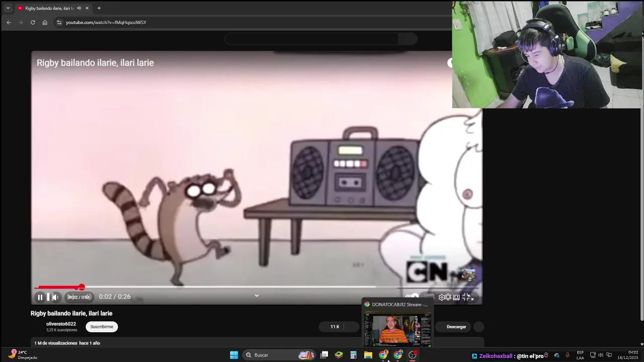Switch to the second Chrome taskbar icon
Viewport: 644px width, 362px height.
pos(398,355)
